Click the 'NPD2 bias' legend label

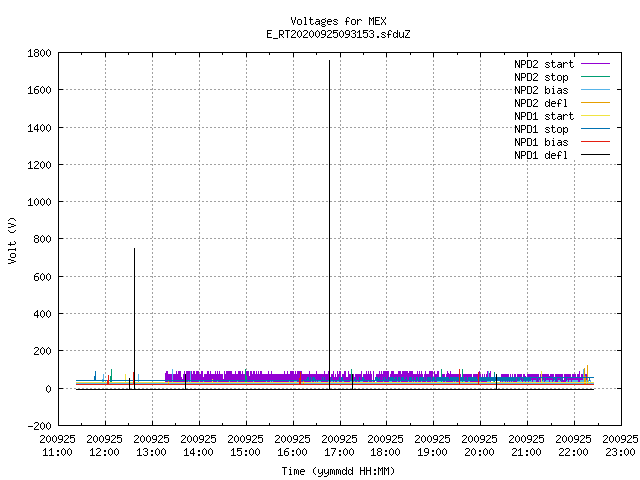pos(541,90)
